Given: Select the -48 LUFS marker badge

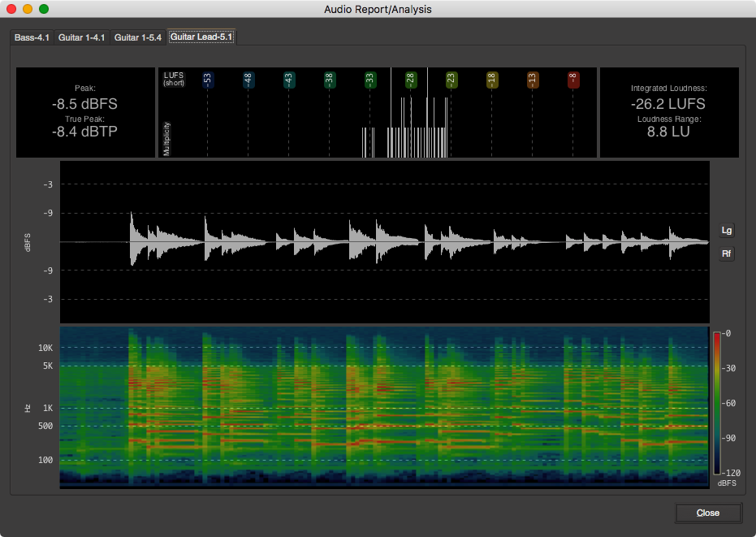Looking at the screenshot, I should pyautogui.click(x=248, y=79).
